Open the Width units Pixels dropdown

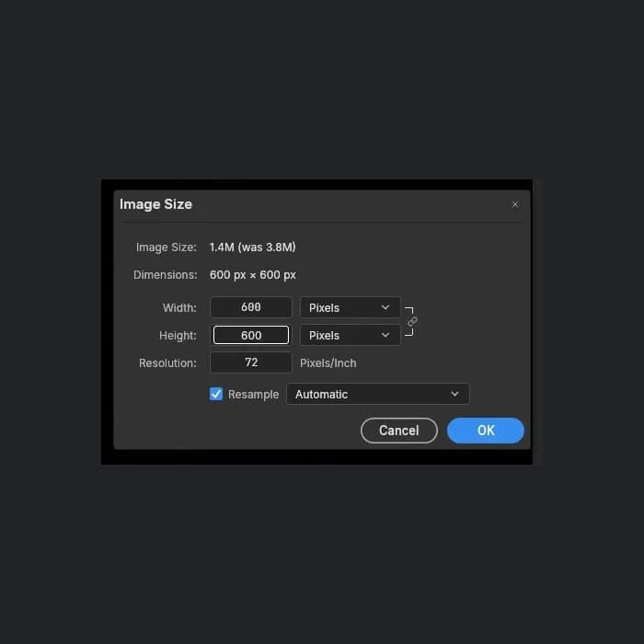[x=350, y=307]
